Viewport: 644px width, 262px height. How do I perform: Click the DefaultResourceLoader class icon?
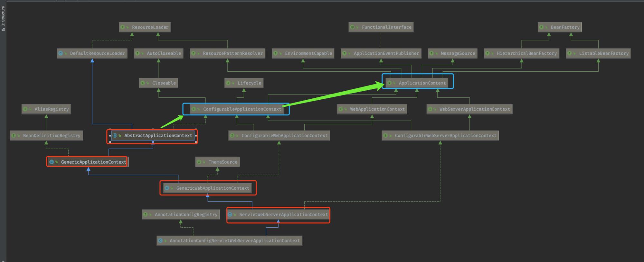(61, 53)
